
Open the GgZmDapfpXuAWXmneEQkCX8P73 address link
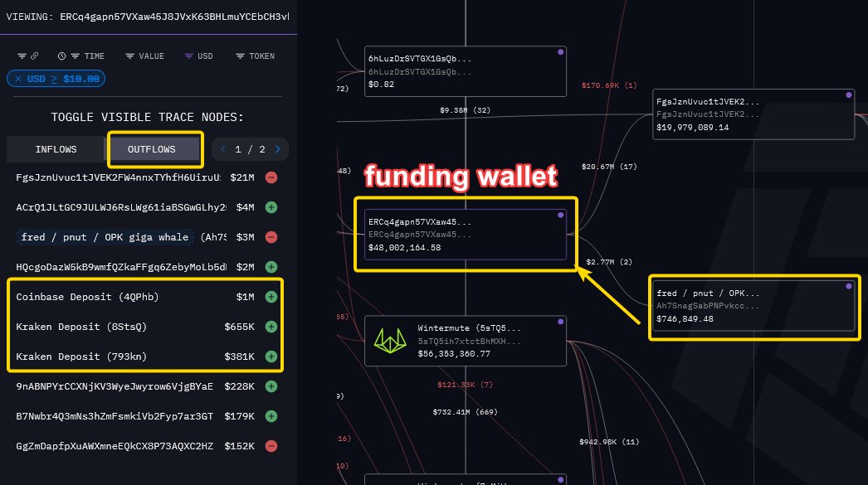[x=115, y=446]
